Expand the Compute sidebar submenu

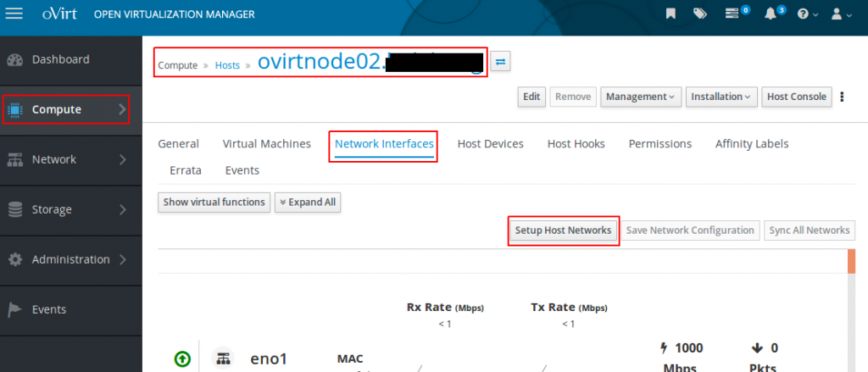(x=122, y=109)
